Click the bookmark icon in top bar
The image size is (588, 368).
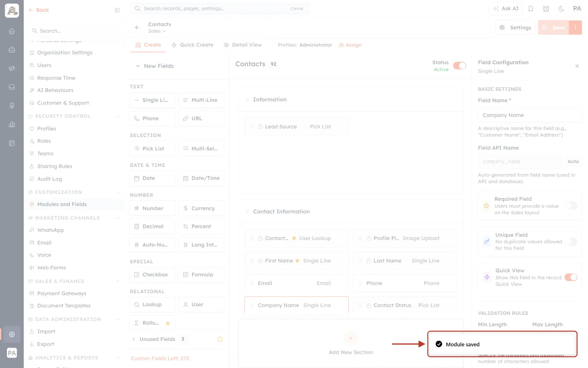[531, 9]
